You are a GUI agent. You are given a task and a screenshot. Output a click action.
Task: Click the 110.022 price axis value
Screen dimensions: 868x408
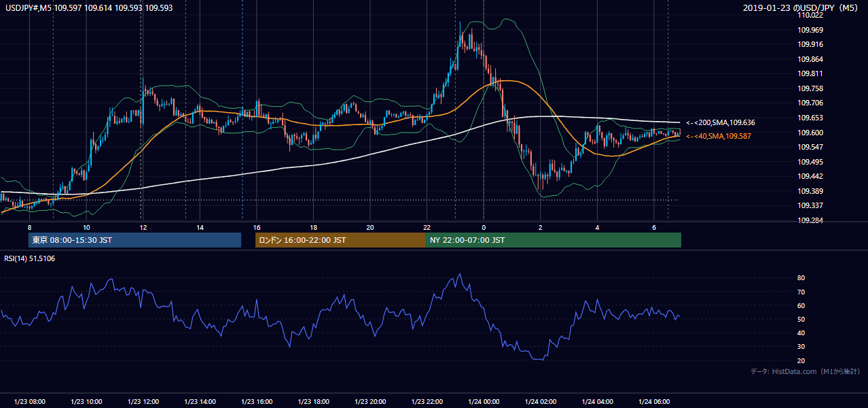(x=812, y=15)
